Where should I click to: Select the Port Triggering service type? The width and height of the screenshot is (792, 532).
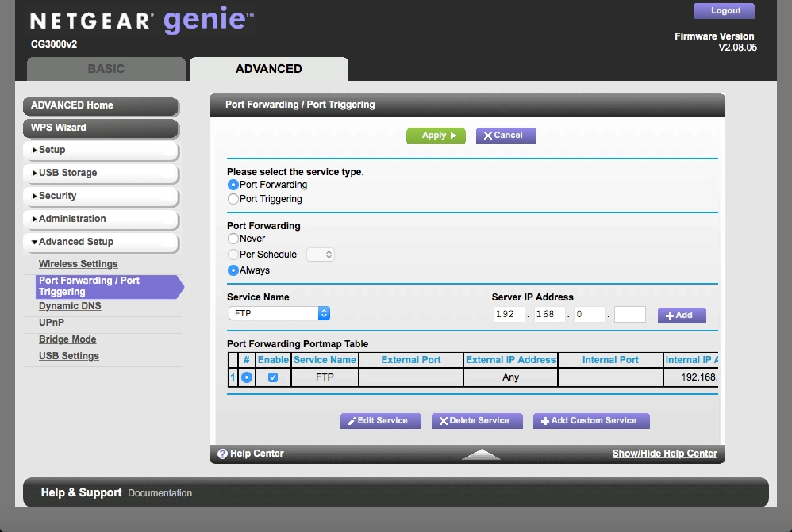[233, 199]
